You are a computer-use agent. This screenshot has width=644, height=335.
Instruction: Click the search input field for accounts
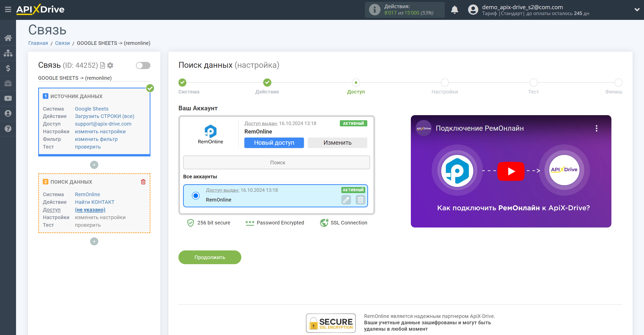[x=277, y=162]
